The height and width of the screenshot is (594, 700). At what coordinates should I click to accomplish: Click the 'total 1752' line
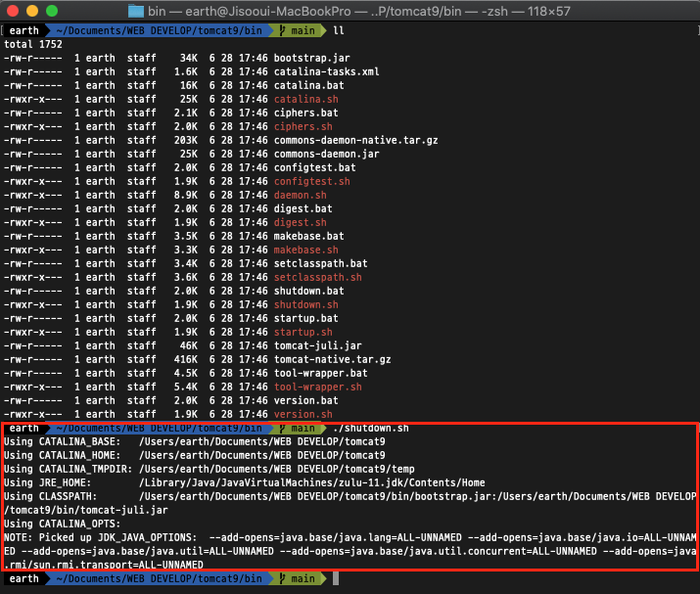tap(33, 44)
